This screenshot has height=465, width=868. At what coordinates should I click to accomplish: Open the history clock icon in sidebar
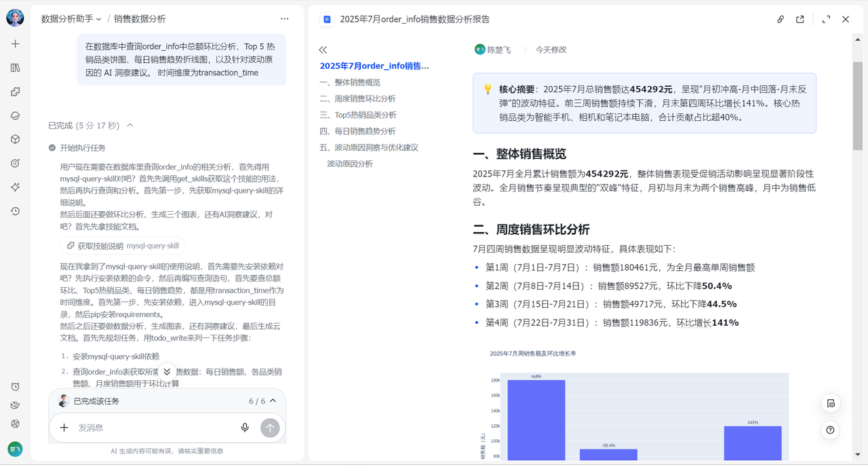(x=15, y=211)
